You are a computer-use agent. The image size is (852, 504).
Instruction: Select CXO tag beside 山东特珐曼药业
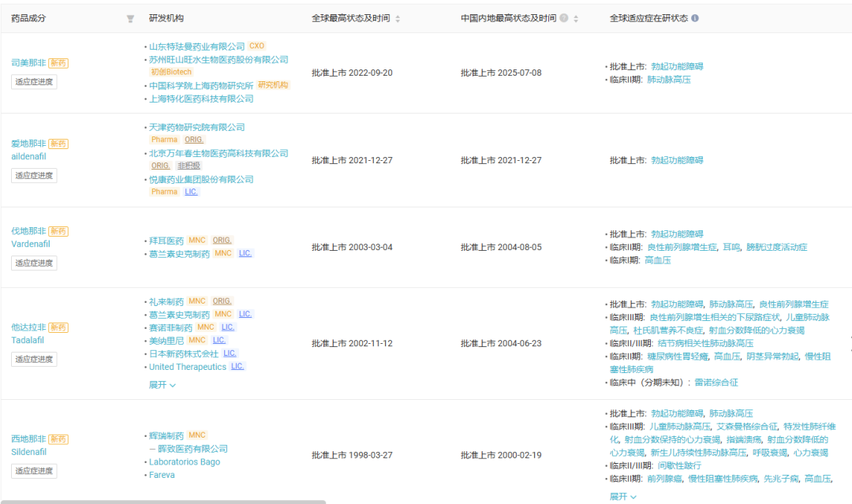click(256, 46)
